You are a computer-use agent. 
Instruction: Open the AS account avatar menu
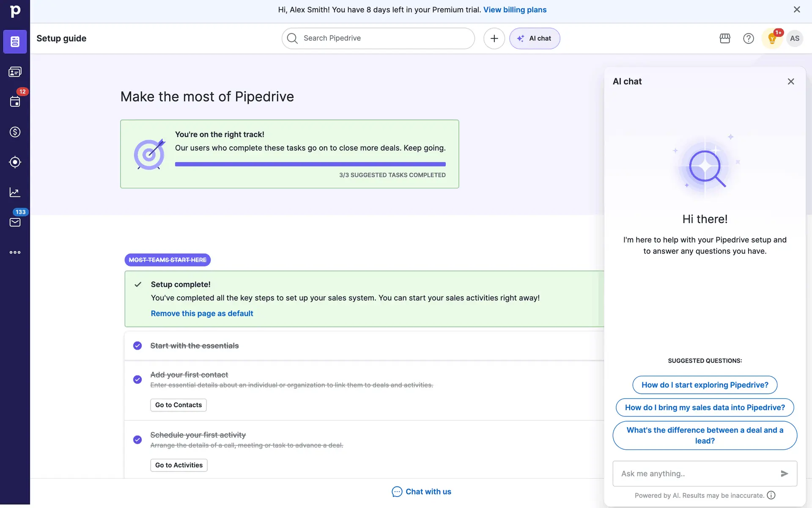[795, 39]
